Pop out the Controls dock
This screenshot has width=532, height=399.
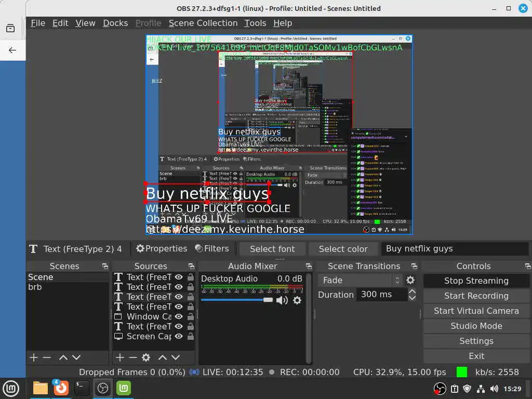(528, 267)
